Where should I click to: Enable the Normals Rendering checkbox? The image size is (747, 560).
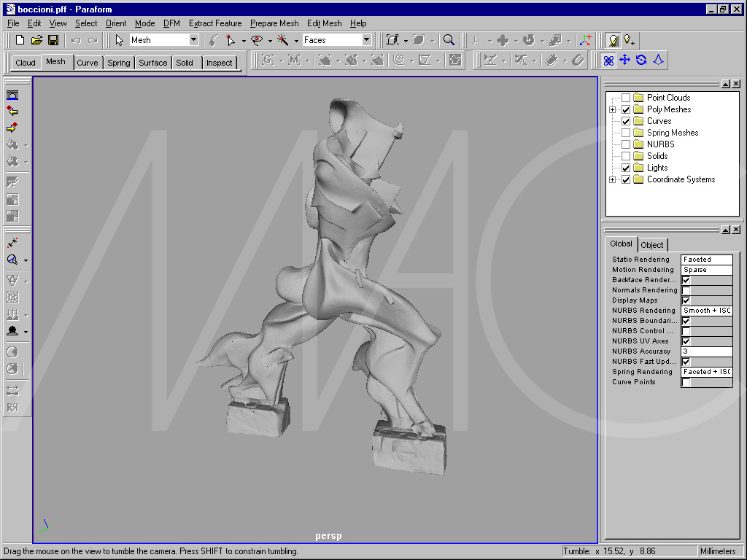click(686, 290)
